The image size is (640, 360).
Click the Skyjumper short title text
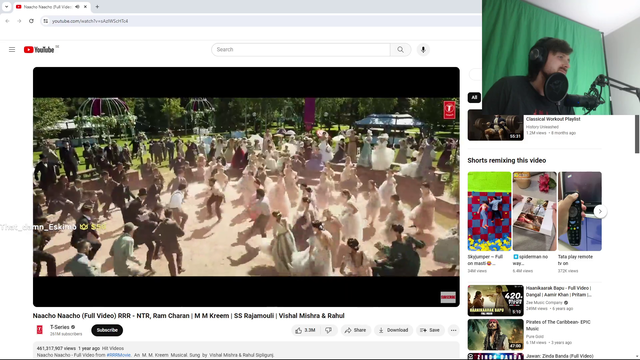click(x=485, y=260)
